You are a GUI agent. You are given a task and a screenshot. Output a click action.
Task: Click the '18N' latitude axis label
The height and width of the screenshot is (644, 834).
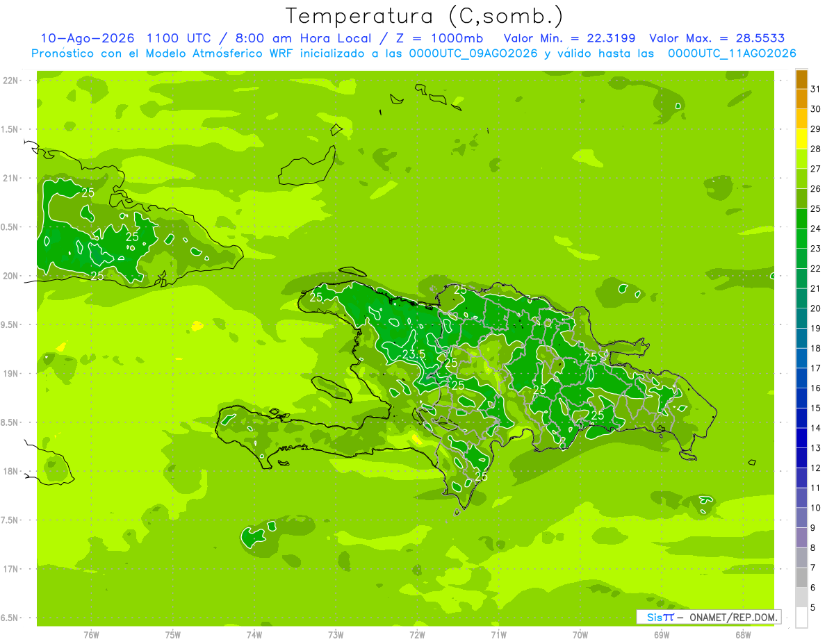(x=12, y=471)
